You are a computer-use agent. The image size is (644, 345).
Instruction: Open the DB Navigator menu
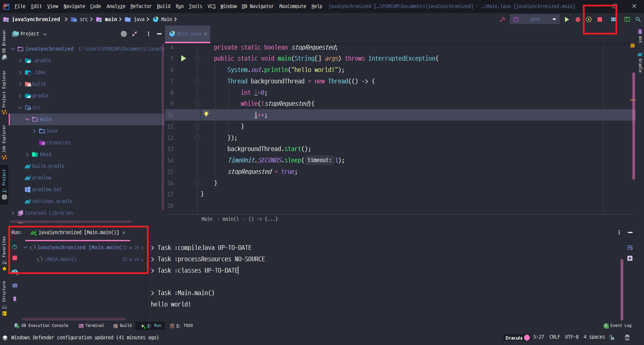tap(258, 6)
